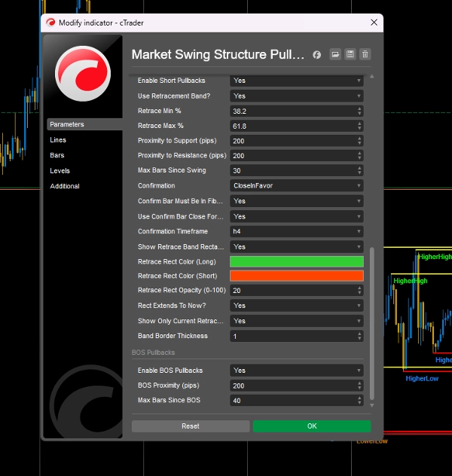Switch to the Additional tab

coord(65,186)
